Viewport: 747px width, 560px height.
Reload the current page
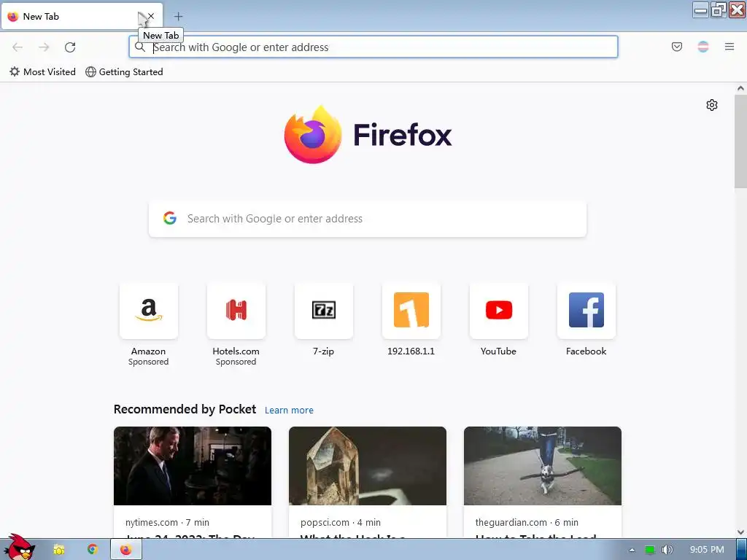point(70,47)
